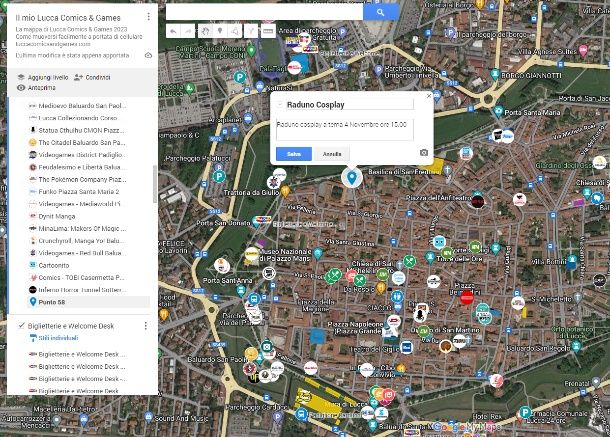
Task: Select the Add marker tool
Action: tap(220, 31)
